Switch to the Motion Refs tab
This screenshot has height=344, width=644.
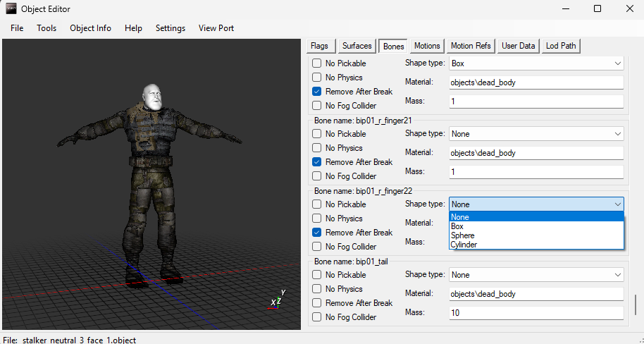tap(471, 46)
